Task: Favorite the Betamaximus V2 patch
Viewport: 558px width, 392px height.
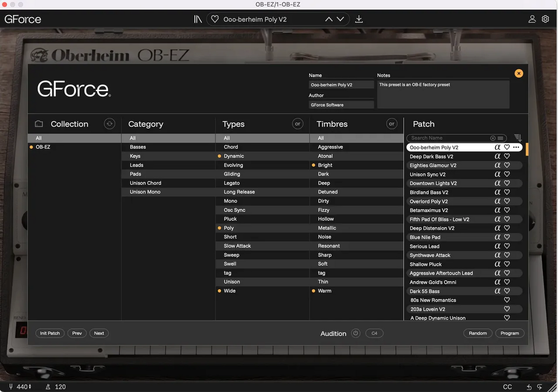Action: coord(507,210)
